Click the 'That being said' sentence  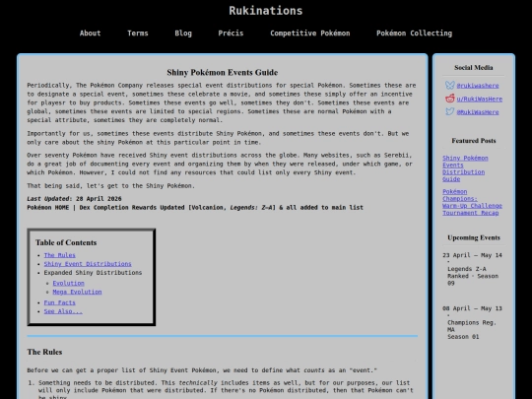pyautogui.click(x=111, y=186)
